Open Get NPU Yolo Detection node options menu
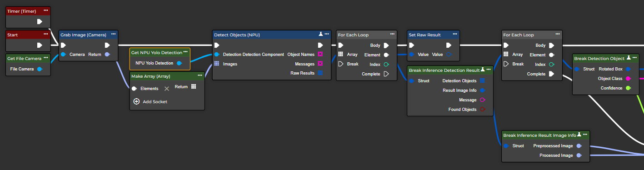The image size is (644, 170). pos(185,52)
